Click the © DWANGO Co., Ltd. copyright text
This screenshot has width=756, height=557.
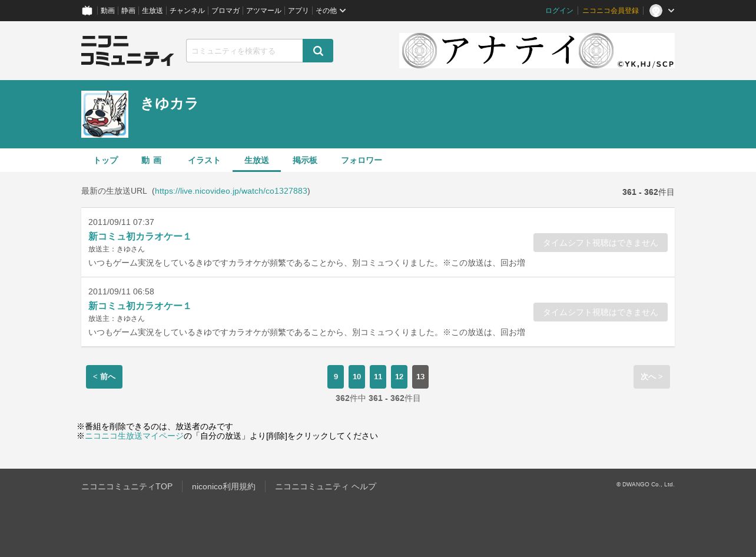(x=645, y=485)
